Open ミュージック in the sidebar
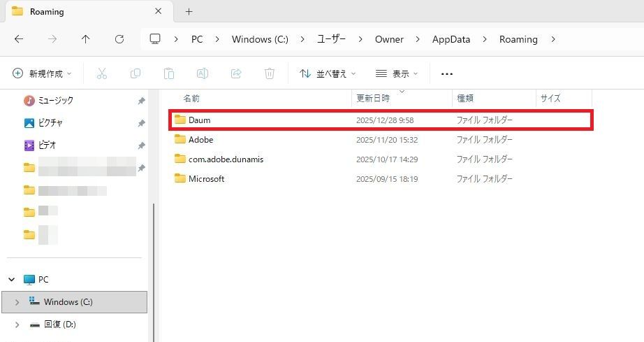This screenshot has height=342, width=644. [x=55, y=101]
